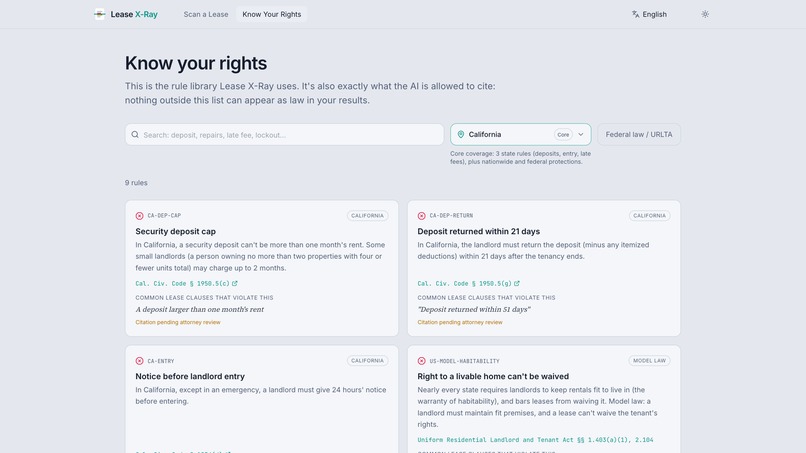
Task: Click the CA-DEP-RETURN violation icon
Action: (x=422, y=216)
